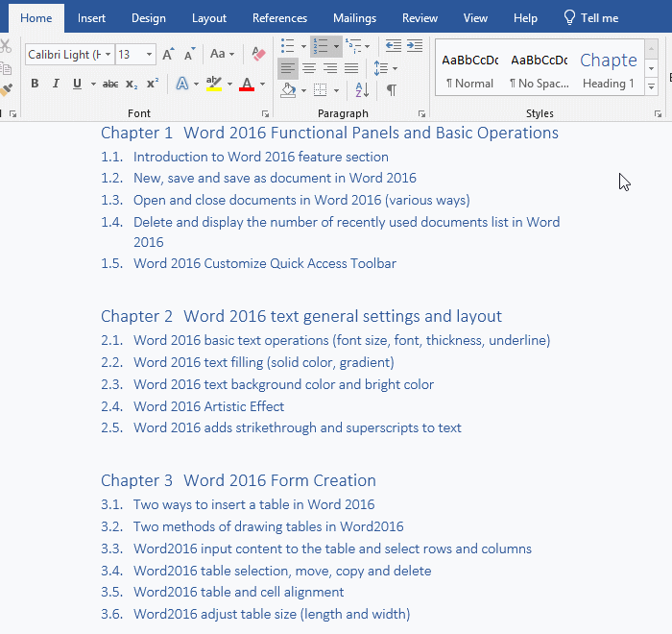Click the Bullets list icon
Screen dimensions: 672x634
[288, 46]
